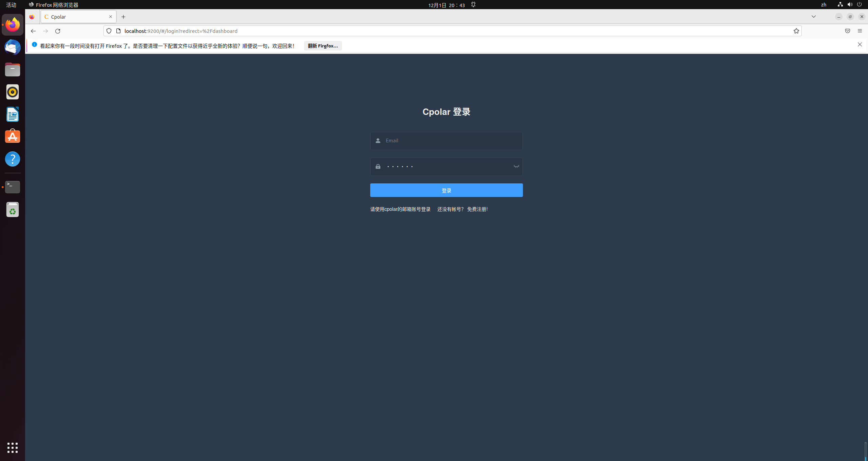The width and height of the screenshot is (868, 461).
Task: View site information page icon
Action: [118, 31]
